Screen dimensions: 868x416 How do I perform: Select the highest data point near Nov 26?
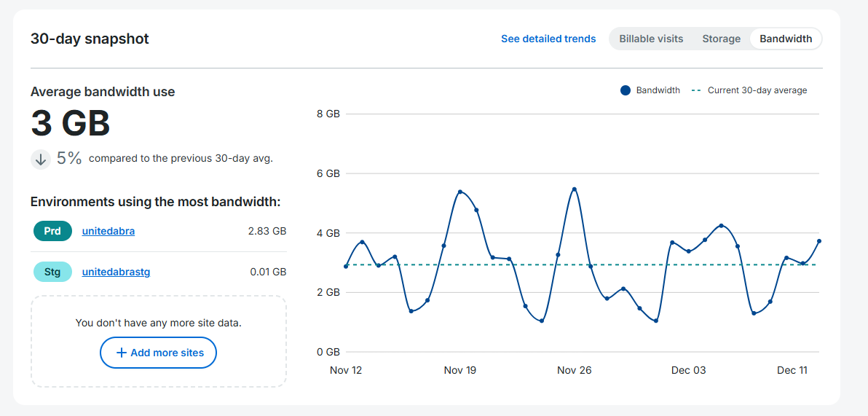tap(575, 189)
